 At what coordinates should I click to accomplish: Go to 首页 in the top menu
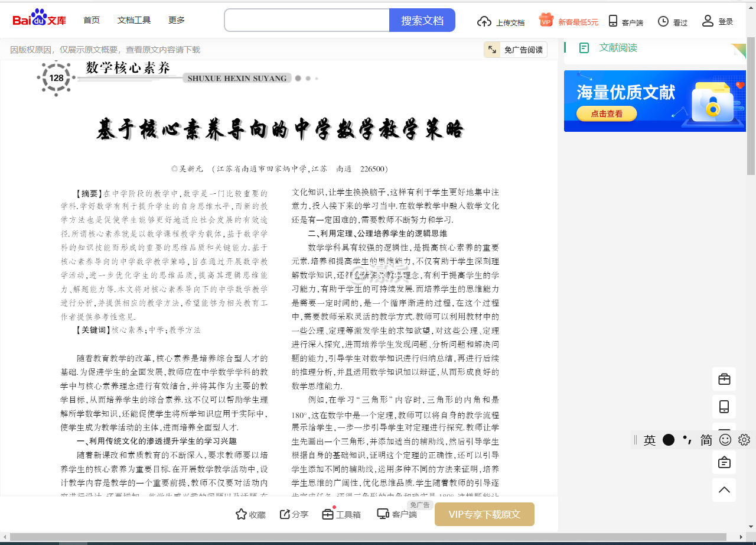tap(92, 20)
